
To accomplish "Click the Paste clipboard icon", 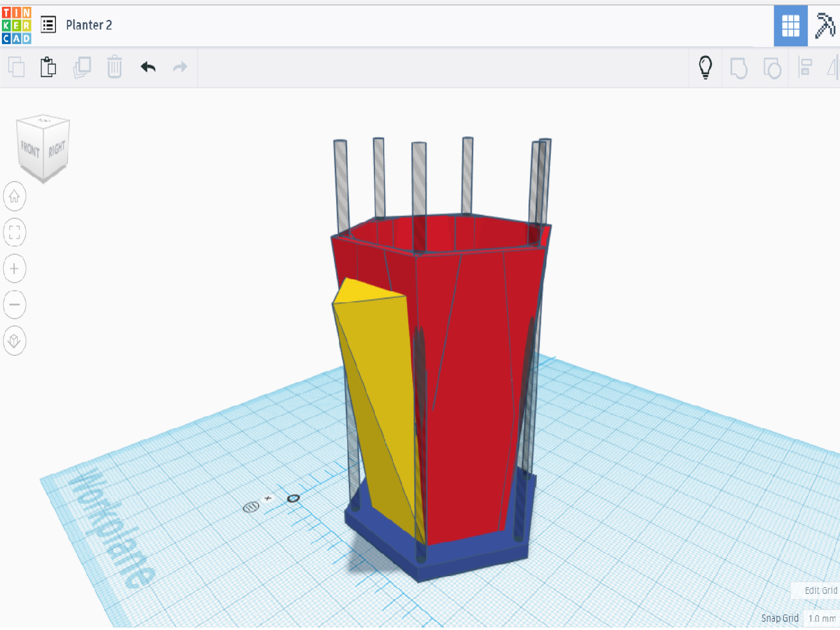I will (48, 67).
